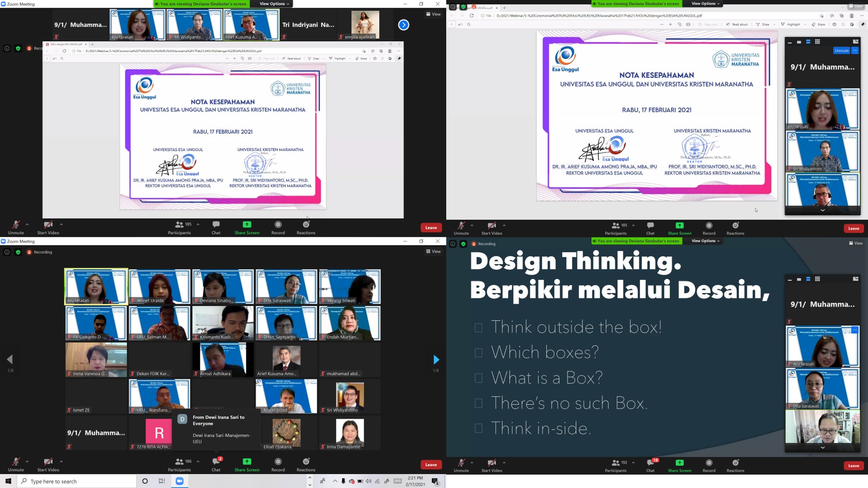Click Leave in the thumbnail-strip meeting window

pyautogui.click(x=431, y=227)
